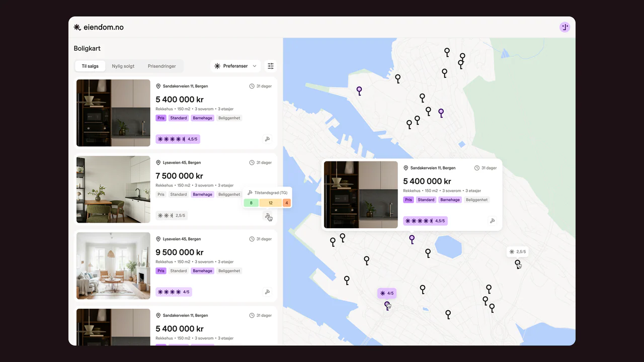This screenshot has height=362, width=644.
Task: Toggle Barnehage tag on 7 500 000 kr listing
Action: [202, 195]
